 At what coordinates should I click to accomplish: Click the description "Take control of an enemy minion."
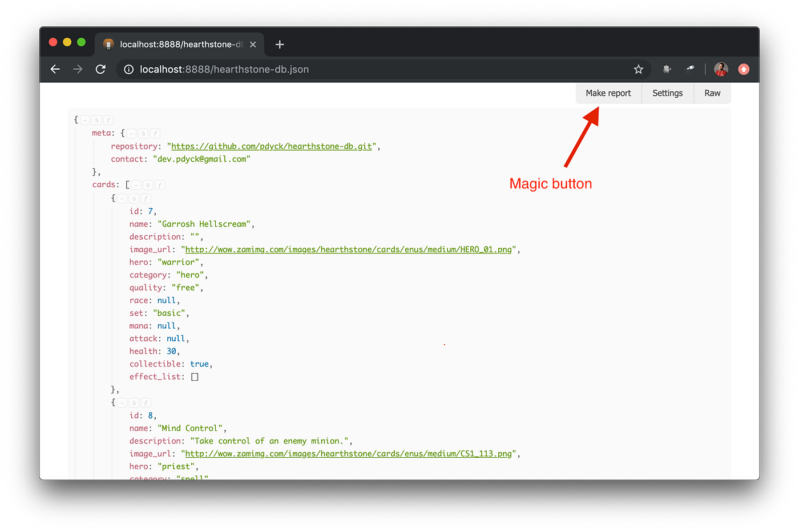click(269, 441)
